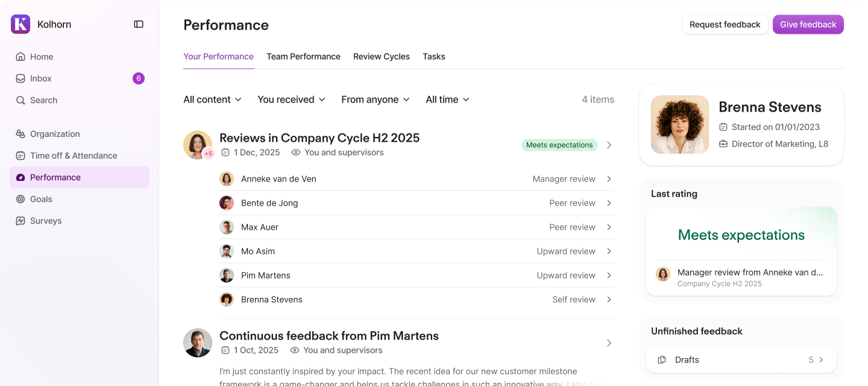
Task: Expand Reviews in Company Cycle H2 2025 chevron
Action: click(609, 145)
